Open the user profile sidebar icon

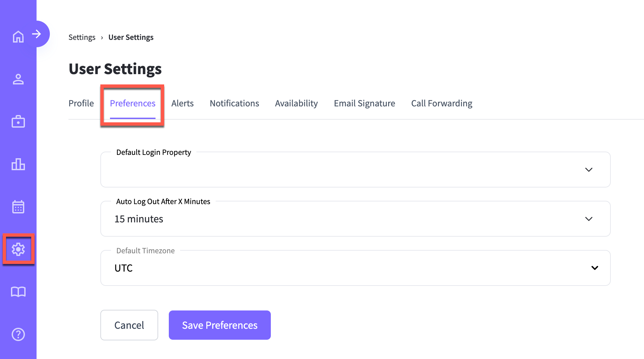click(x=18, y=79)
